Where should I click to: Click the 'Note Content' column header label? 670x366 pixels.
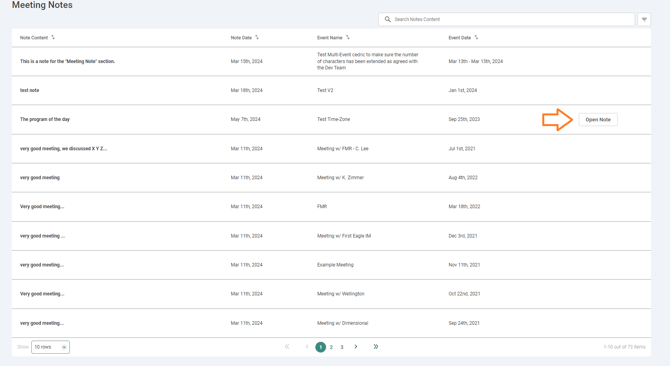(34, 38)
